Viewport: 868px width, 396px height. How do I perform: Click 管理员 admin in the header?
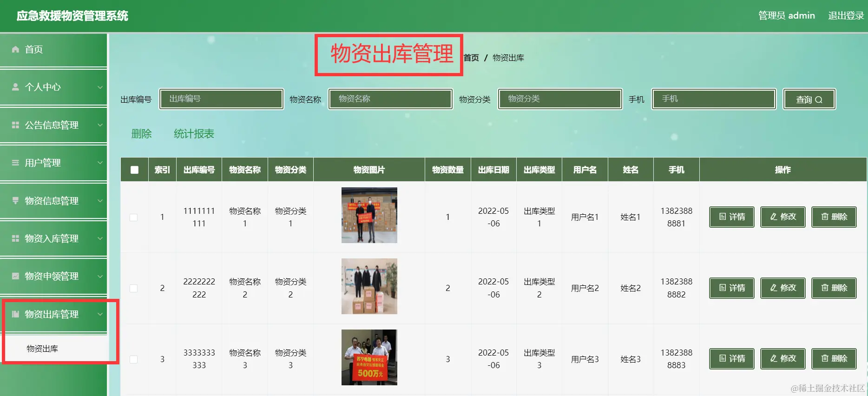click(x=787, y=15)
